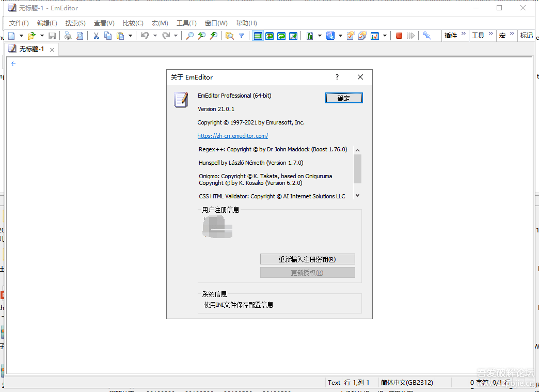Click the About dialog help question mark
539x392 pixels.
pos(337,77)
